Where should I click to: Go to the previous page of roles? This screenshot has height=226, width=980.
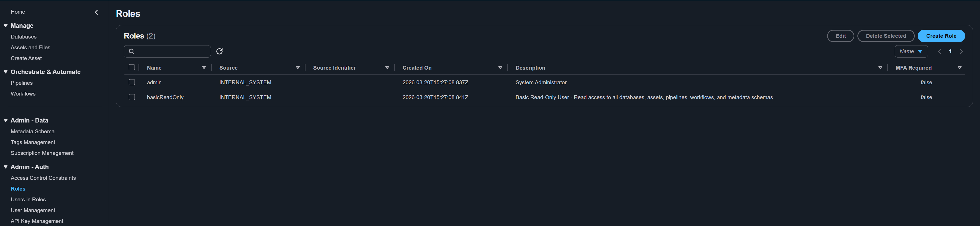[x=939, y=51]
